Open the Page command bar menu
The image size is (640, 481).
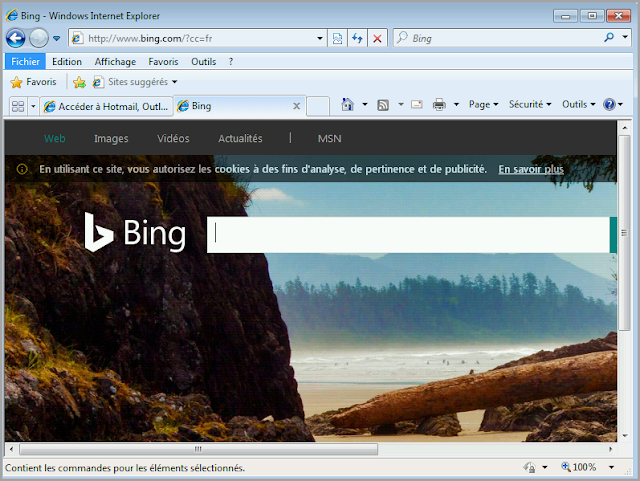483,105
